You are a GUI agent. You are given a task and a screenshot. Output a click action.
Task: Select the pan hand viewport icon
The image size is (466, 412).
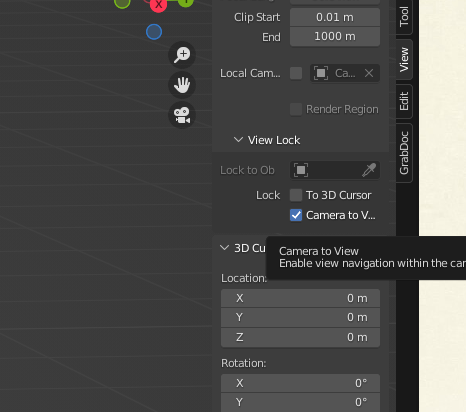tap(182, 85)
